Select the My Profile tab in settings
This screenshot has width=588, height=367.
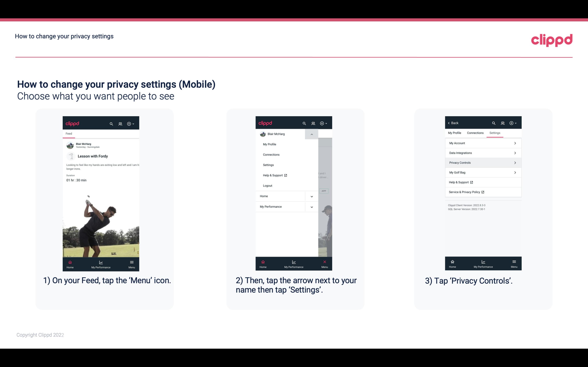point(455,133)
